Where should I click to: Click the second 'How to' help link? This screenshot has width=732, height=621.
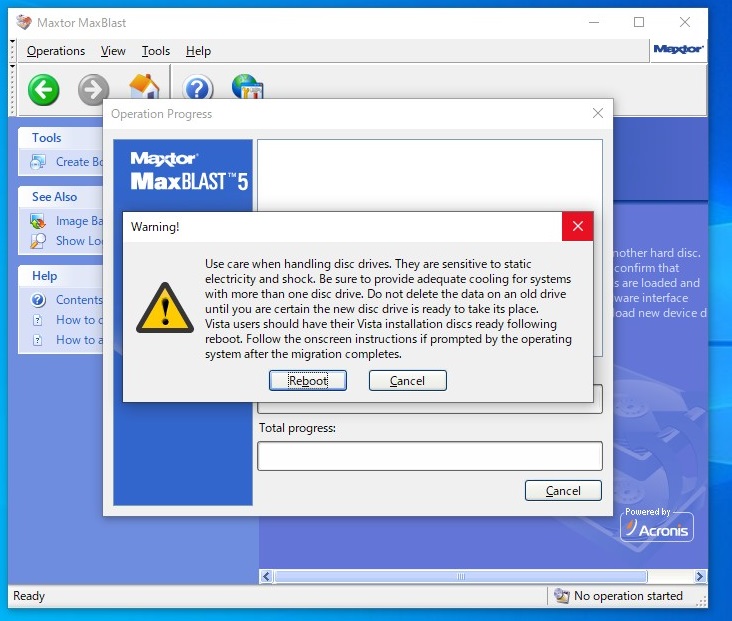(79, 340)
